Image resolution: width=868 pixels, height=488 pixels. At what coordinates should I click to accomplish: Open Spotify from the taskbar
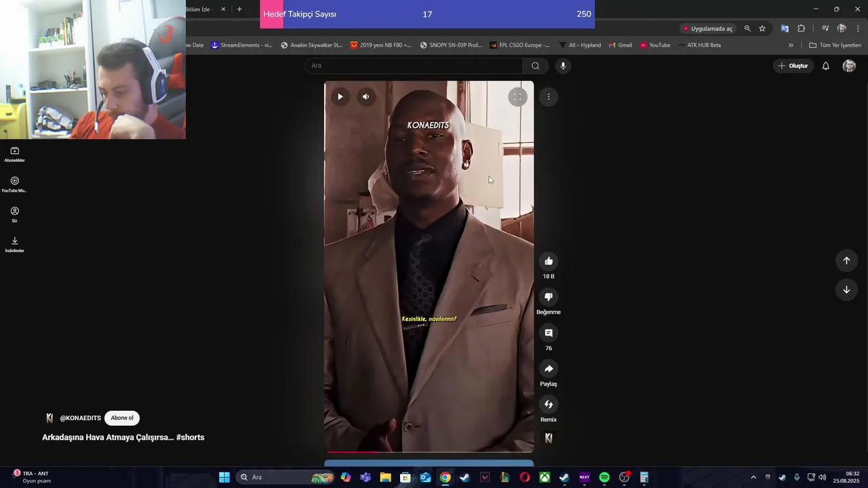[604, 477]
